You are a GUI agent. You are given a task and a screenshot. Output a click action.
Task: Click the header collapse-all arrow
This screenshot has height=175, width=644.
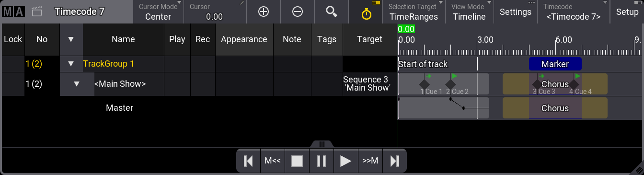[x=71, y=39]
